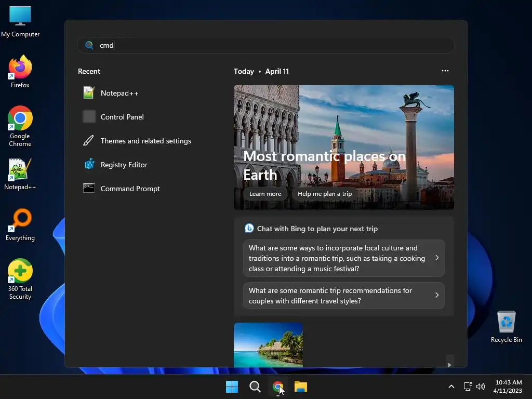Open Control Panel label in Recent list
The image size is (532, 399).
tap(122, 117)
